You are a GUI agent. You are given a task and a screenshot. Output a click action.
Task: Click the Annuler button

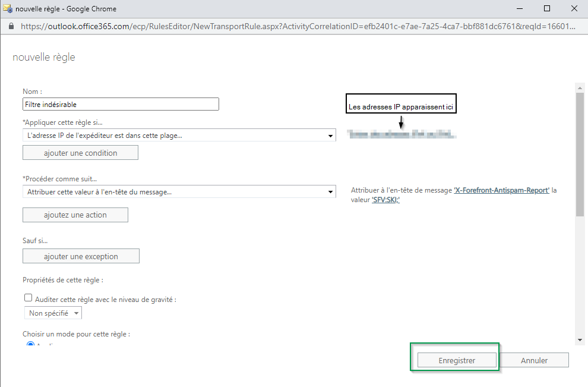coord(534,360)
